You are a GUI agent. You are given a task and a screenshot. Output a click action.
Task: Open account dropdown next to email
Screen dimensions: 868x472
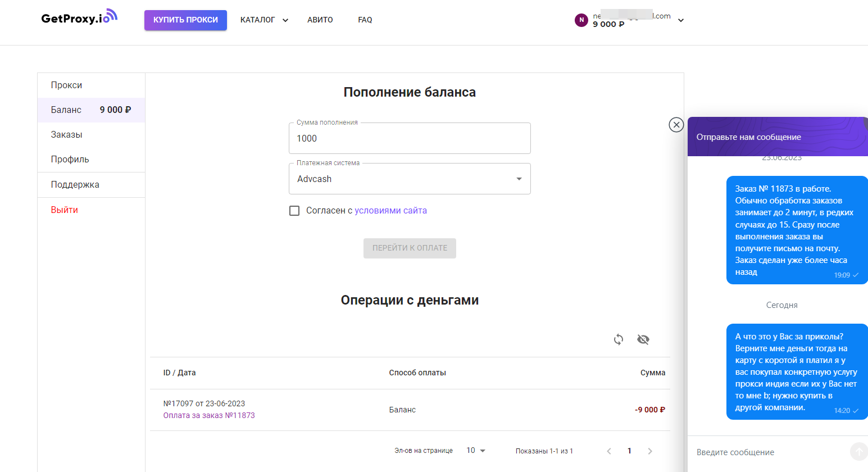pos(681,20)
